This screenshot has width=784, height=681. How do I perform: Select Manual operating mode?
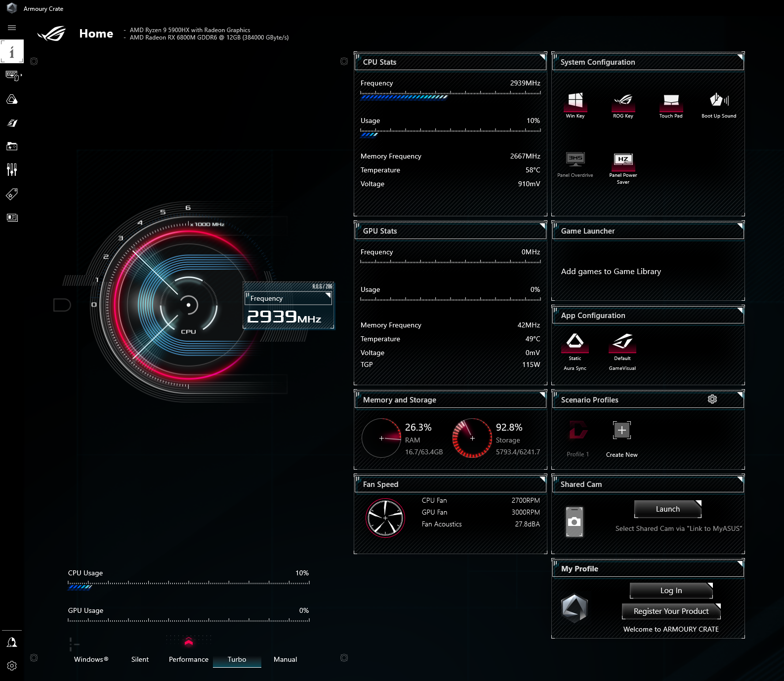pyautogui.click(x=286, y=659)
